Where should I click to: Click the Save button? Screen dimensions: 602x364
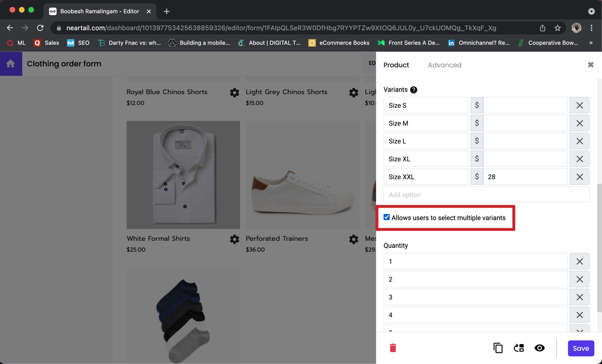pyautogui.click(x=581, y=348)
